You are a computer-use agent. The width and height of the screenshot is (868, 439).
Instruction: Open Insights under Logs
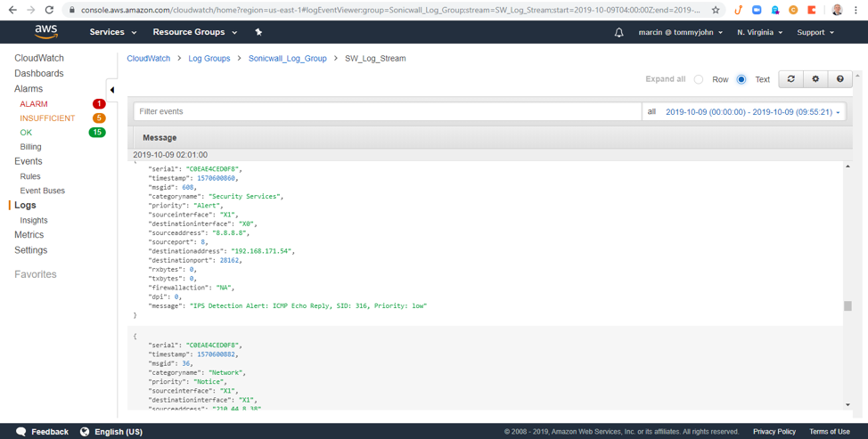click(x=34, y=220)
